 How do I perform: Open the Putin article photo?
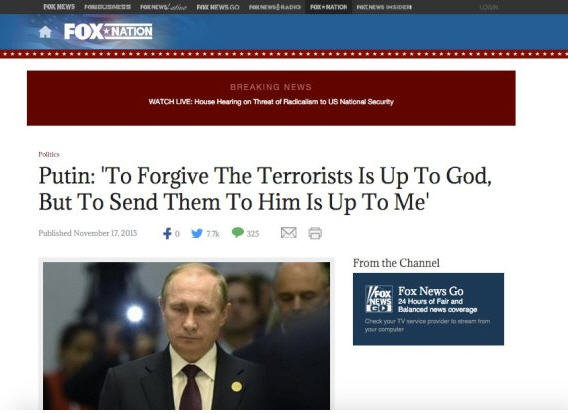pyautogui.click(x=187, y=335)
